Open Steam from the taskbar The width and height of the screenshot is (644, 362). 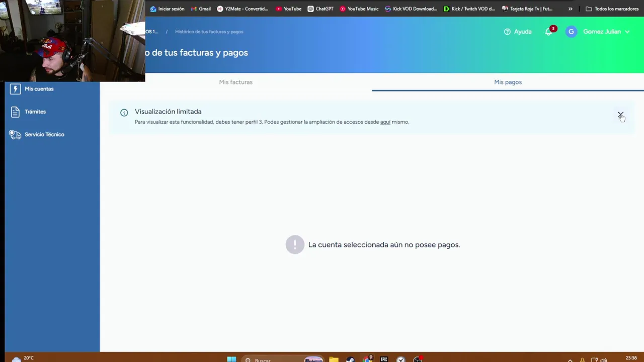[x=350, y=359]
